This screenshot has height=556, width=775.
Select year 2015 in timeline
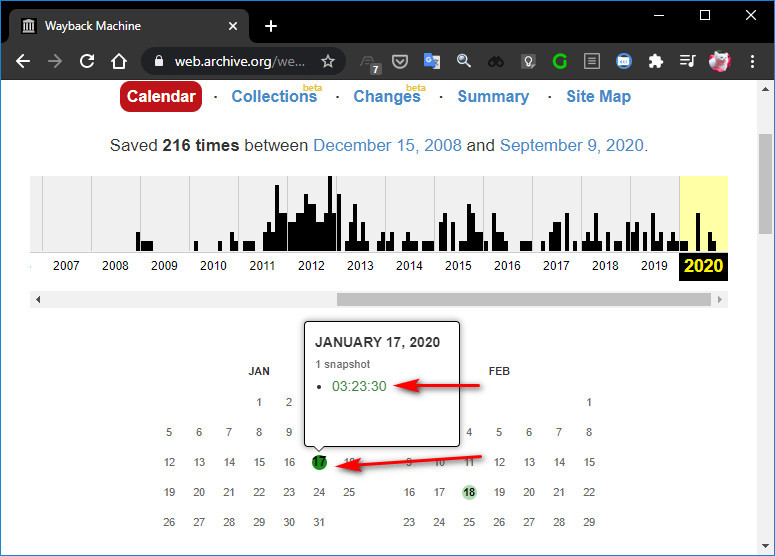[458, 266]
